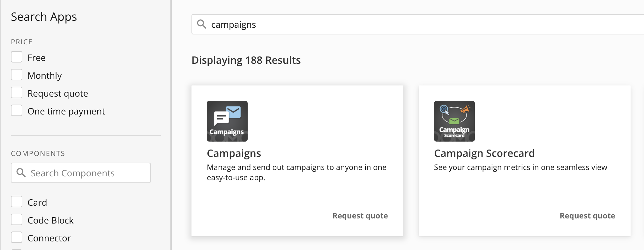Tick the Connector component checkbox
Viewport: 644px width, 250px height.
tap(17, 238)
